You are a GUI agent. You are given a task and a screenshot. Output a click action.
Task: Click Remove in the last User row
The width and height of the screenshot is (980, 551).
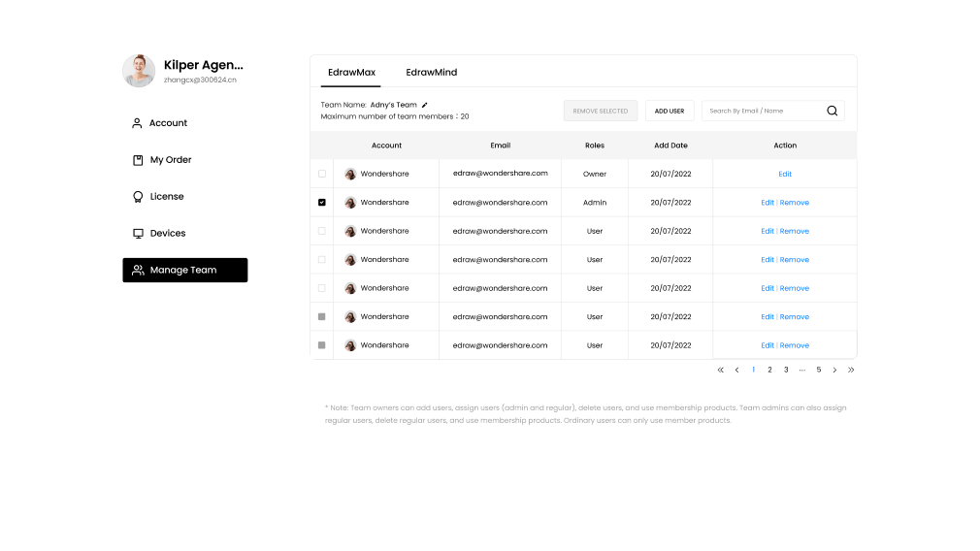(x=795, y=345)
